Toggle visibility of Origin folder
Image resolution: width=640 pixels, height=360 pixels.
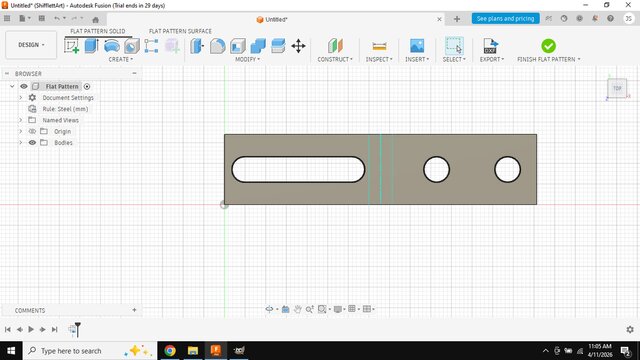click(32, 131)
